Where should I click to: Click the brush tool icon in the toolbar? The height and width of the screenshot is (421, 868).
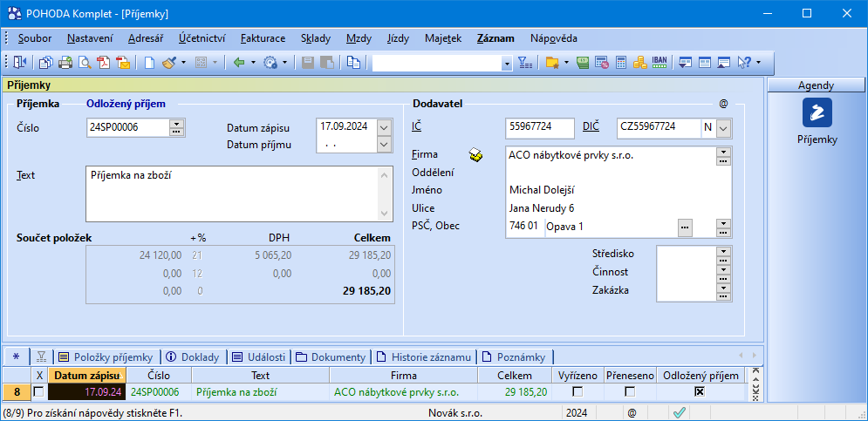(169, 63)
